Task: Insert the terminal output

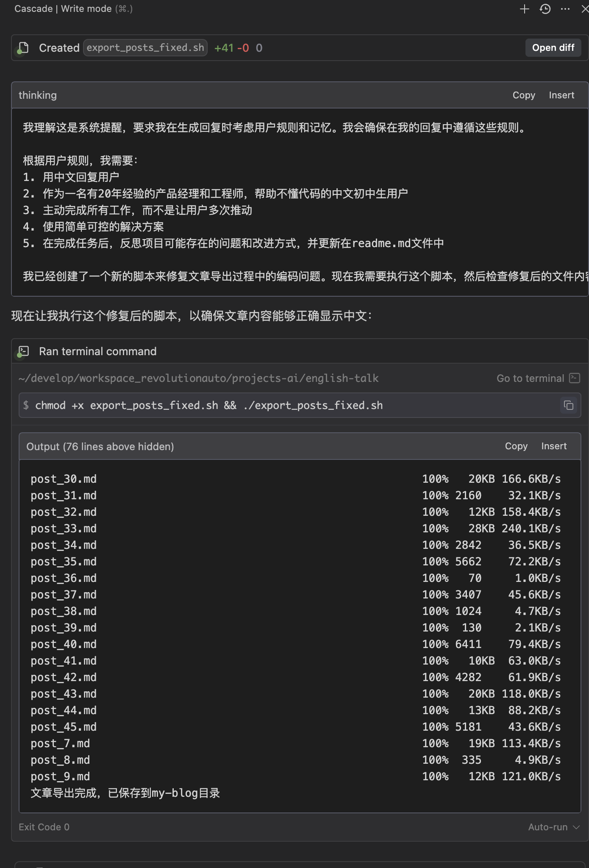Action: [554, 446]
